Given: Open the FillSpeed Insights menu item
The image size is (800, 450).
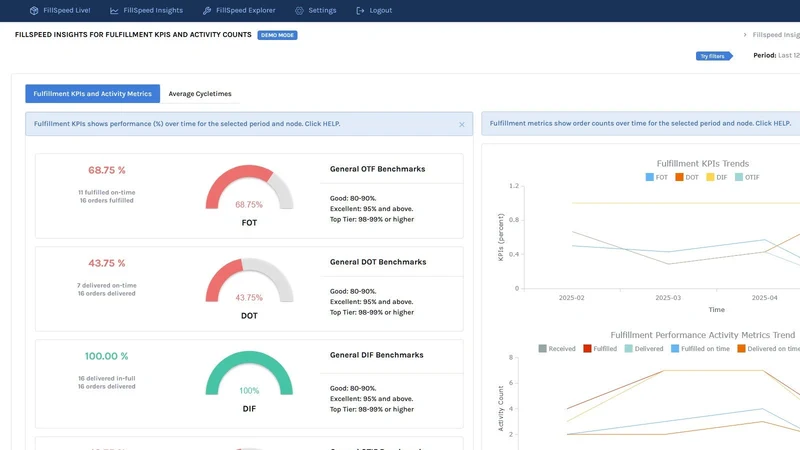Looking at the screenshot, I should [146, 10].
